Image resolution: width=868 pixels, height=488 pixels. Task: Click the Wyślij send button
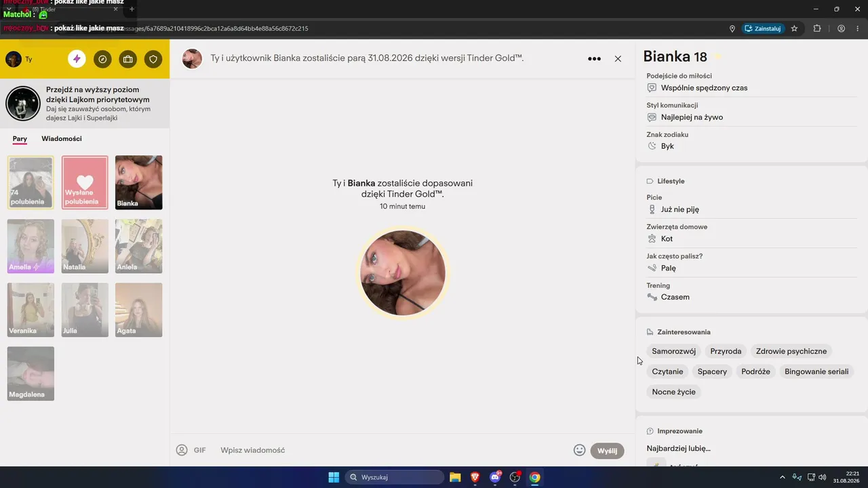pyautogui.click(x=607, y=451)
